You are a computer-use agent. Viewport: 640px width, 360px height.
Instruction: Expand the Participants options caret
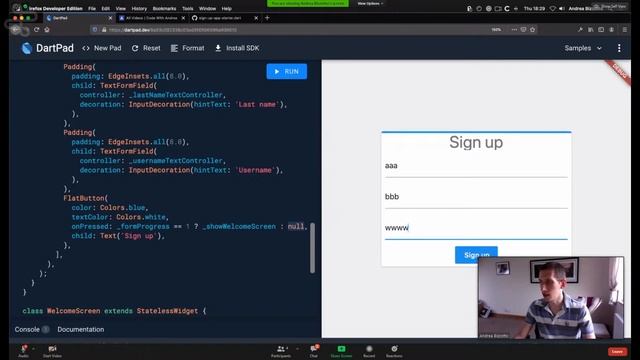pos(297,349)
